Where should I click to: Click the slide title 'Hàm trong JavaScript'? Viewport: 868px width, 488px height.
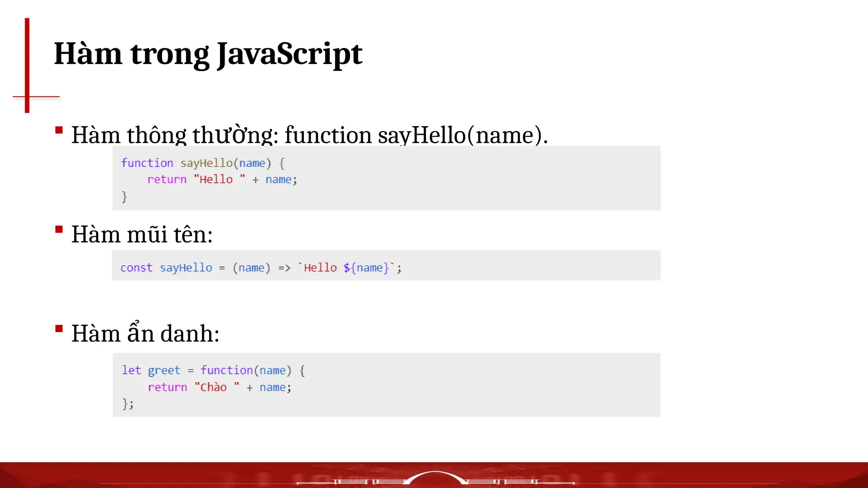208,54
